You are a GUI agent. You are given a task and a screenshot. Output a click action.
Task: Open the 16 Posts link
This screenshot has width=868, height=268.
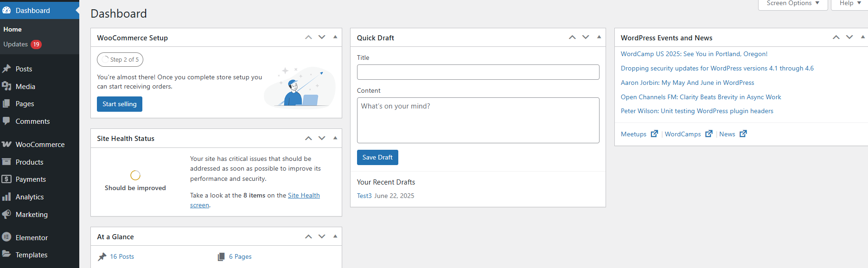coord(122,256)
